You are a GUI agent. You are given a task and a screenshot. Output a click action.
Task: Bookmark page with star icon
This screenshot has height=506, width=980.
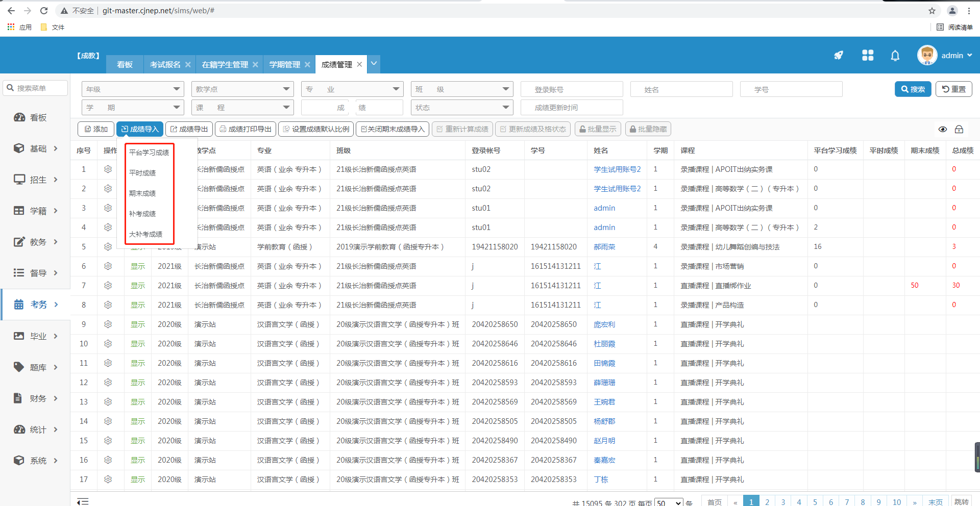[932, 11]
